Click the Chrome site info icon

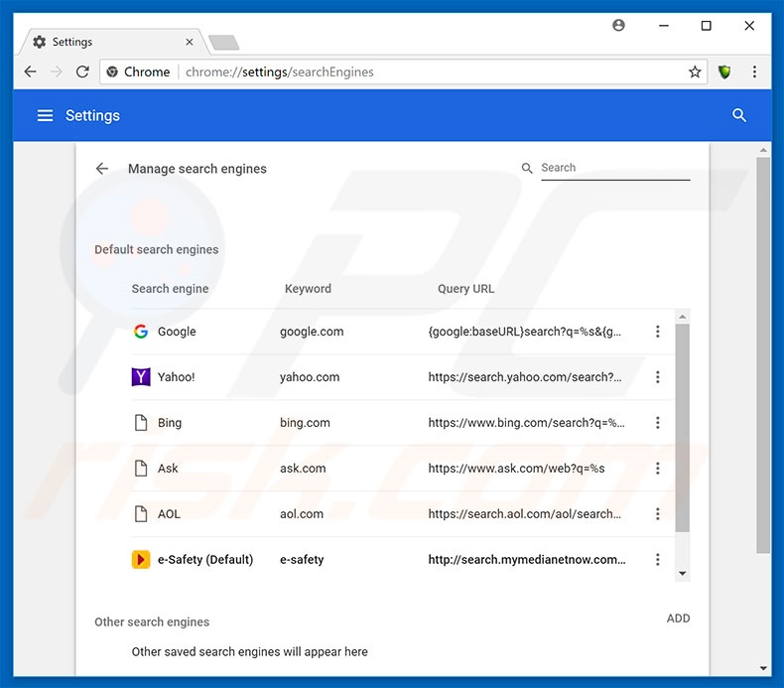(x=112, y=72)
